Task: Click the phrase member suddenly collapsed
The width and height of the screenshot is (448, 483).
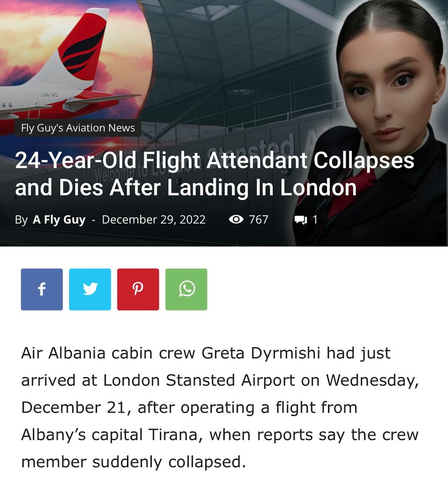Action: [134, 462]
